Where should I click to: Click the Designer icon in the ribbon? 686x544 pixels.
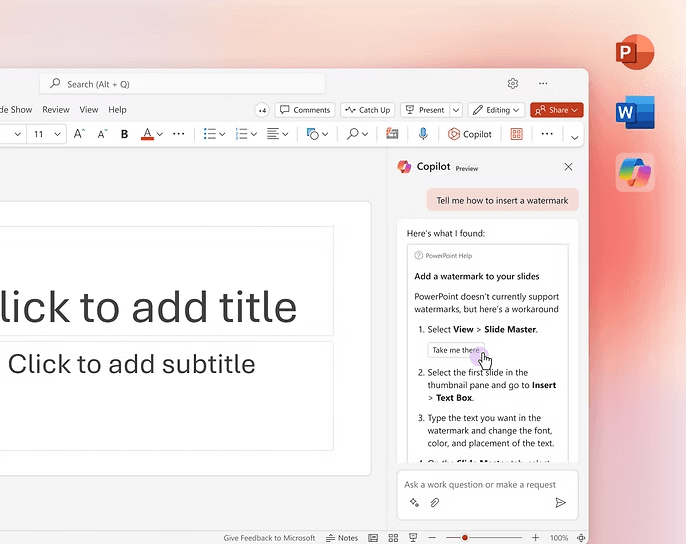click(x=392, y=134)
